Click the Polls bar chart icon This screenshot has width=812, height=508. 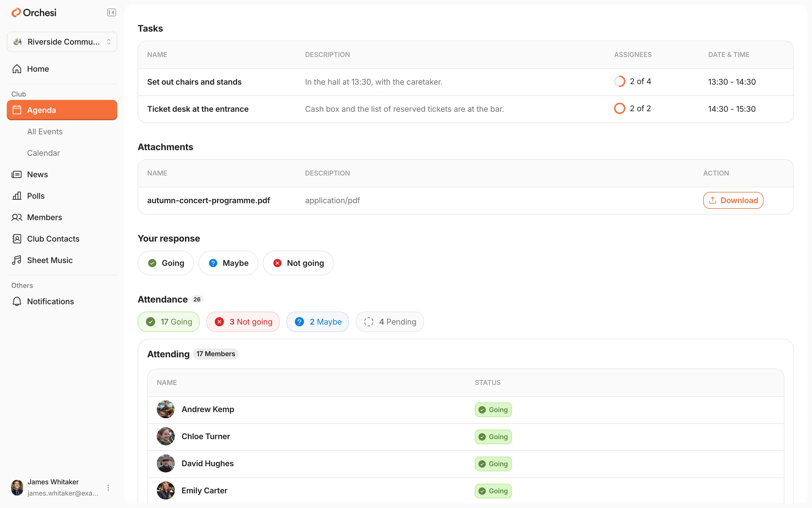pyautogui.click(x=17, y=196)
